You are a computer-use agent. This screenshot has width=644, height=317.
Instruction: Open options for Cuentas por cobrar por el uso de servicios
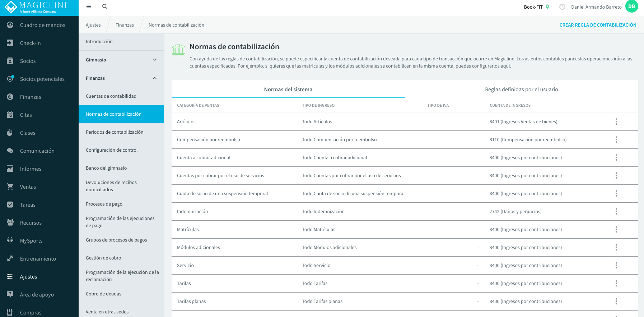click(616, 175)
